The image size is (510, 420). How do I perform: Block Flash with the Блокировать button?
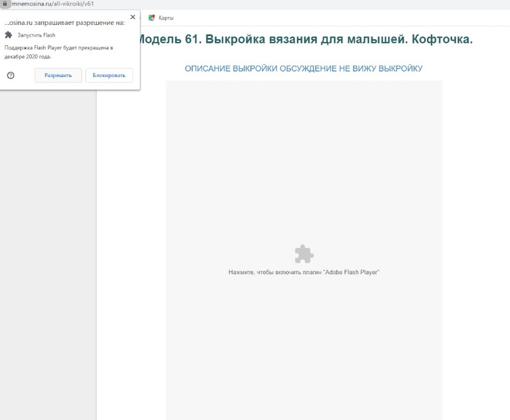pos(109,75)
